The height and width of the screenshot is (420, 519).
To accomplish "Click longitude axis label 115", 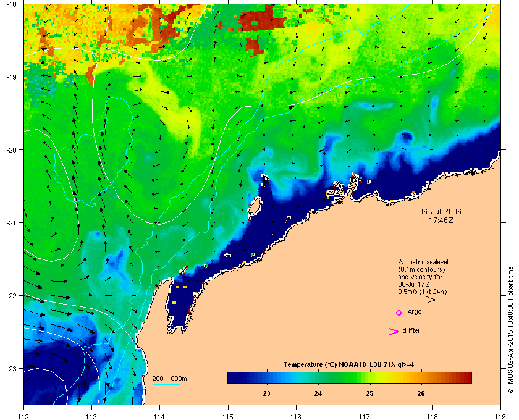I will [228, 417].
